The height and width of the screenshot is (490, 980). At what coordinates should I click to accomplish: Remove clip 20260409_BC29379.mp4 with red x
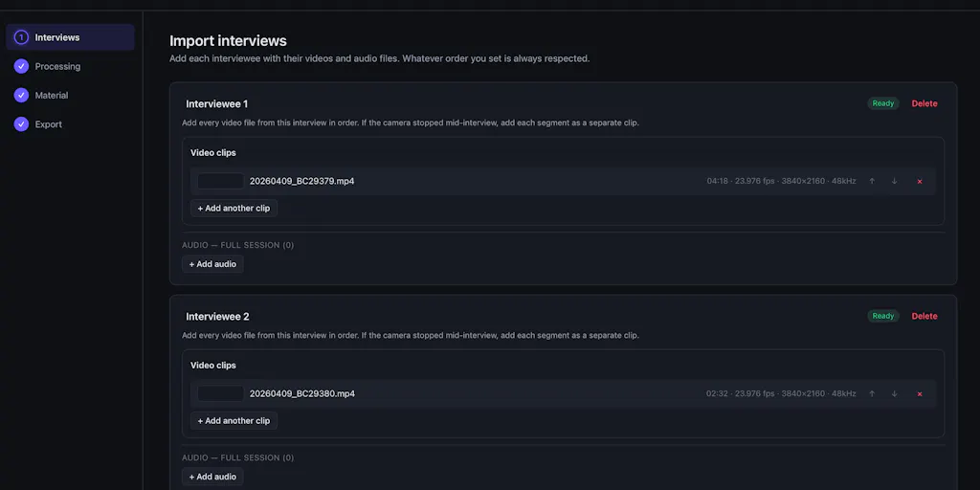[x=920, y=181]
